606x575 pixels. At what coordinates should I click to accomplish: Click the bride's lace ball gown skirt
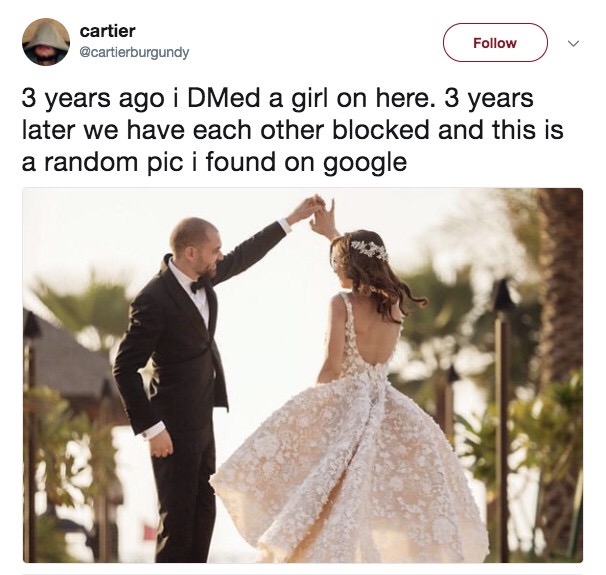[x=350, y=464]
